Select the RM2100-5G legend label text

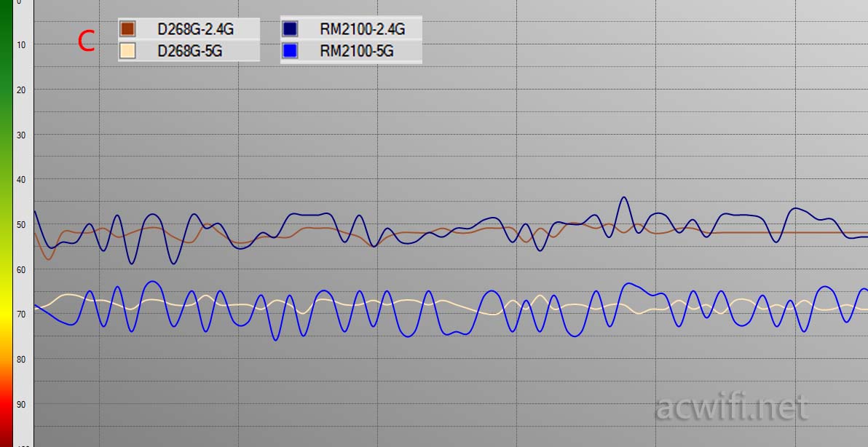coord(357,51)
